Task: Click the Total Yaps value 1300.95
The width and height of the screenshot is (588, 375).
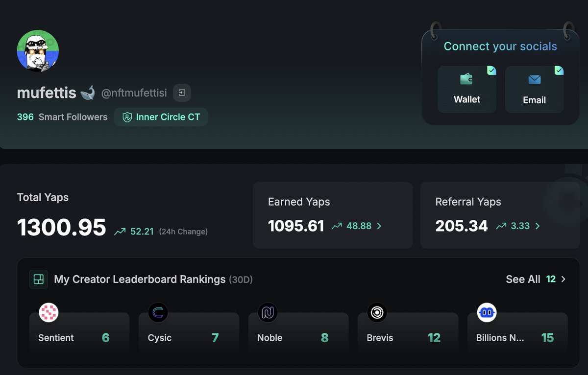Action: 62,227
